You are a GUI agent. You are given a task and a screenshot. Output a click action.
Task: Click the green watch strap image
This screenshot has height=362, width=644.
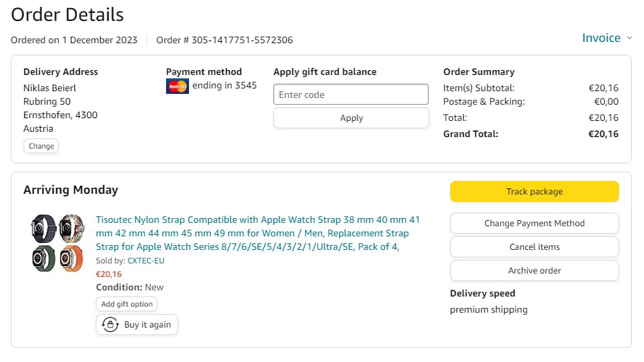[x=44, y=259]
